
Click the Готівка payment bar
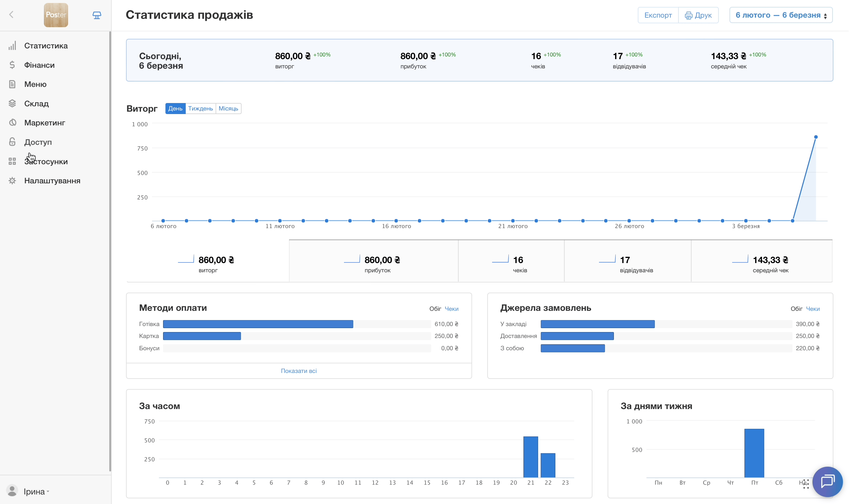click(258, 324)
